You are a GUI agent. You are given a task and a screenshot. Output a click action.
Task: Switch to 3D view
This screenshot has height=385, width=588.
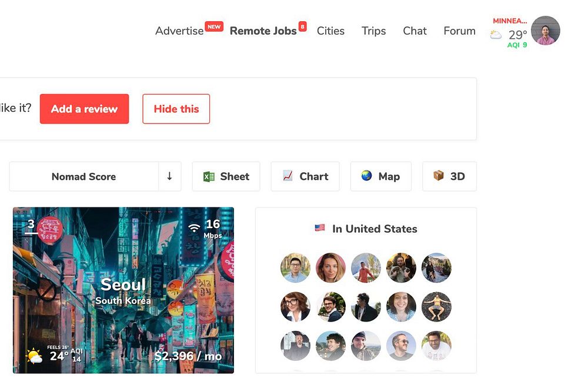pyautogui.click(x=449, y=176)
